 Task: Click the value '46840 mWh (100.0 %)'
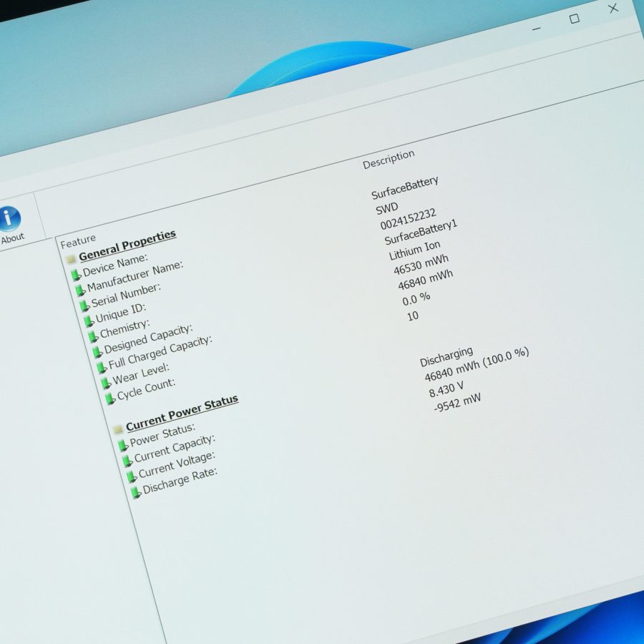coord(477,364)
